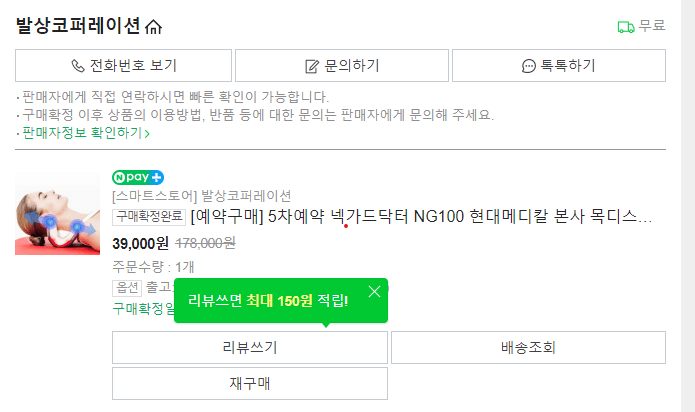The height and width of the screenshot is (412, 695).
Task: Open the [스마트스토어] 발상코퍼레이션 store link
Action: click(x=201, y=195)
